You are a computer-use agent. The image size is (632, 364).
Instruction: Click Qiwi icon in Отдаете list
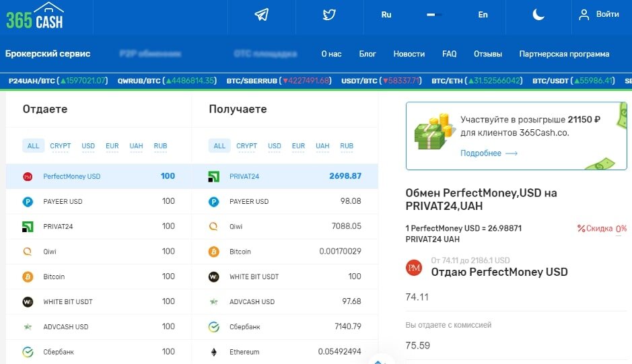tap(28, 252)
